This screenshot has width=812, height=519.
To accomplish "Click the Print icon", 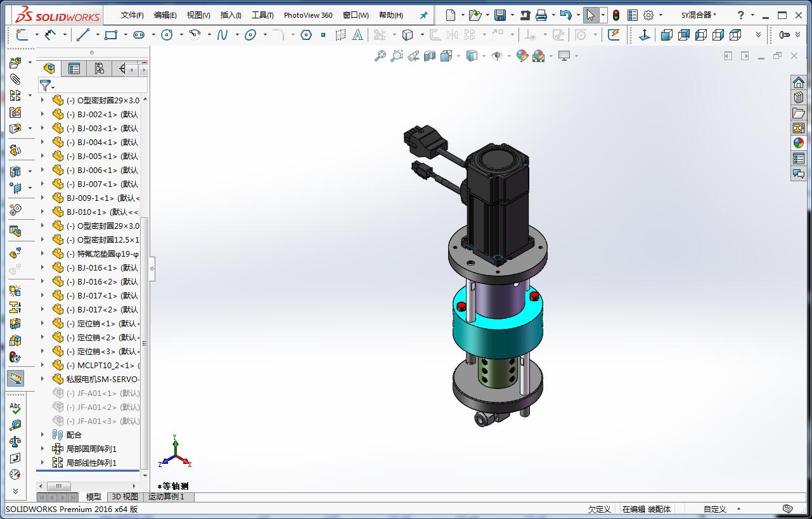I will coord(541,15).
